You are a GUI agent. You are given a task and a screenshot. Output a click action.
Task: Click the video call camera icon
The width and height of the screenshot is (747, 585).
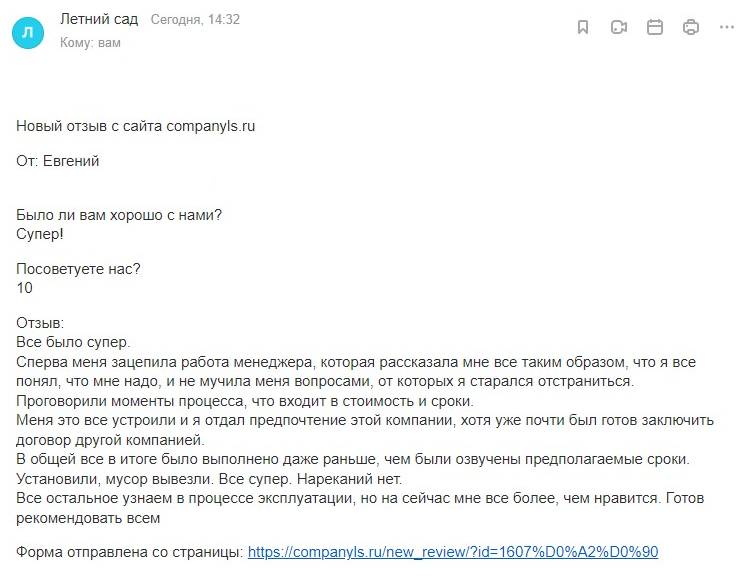pyautogui.click(x=619, y=28)
